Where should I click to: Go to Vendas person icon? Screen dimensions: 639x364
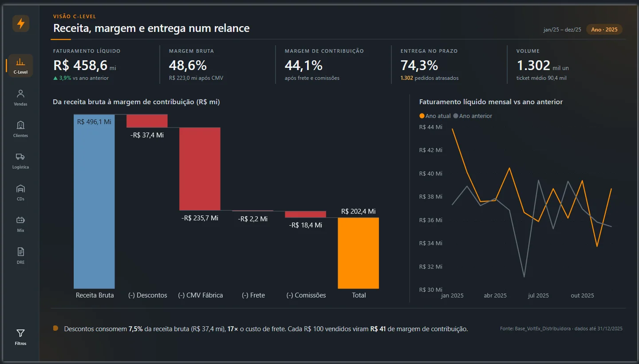coord(20,94)
